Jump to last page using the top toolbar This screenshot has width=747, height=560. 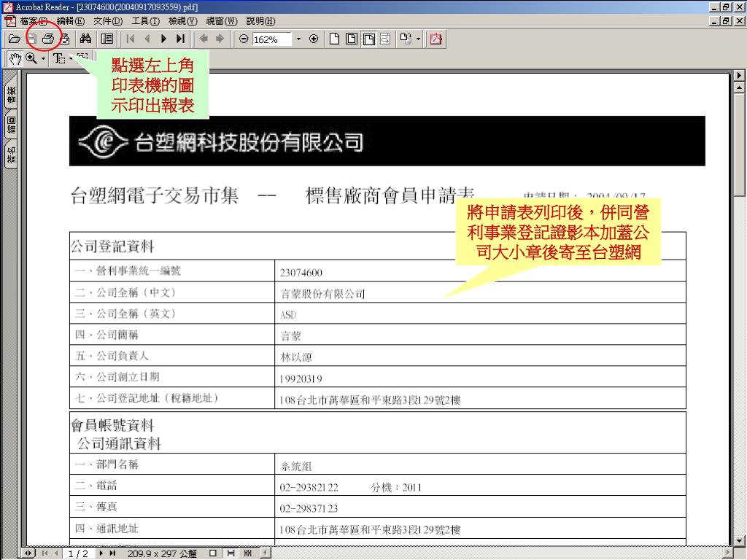click(x=181, y=39)
